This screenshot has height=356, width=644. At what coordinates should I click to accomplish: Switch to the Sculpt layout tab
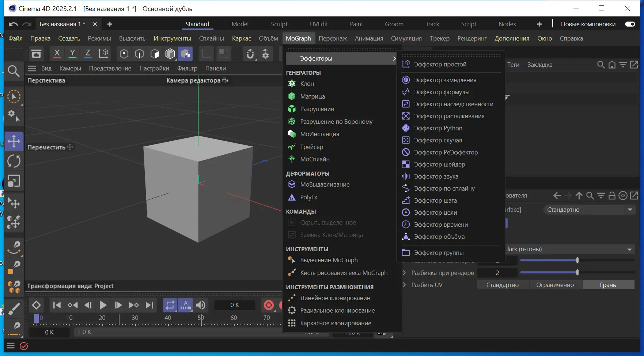(279, 24)
